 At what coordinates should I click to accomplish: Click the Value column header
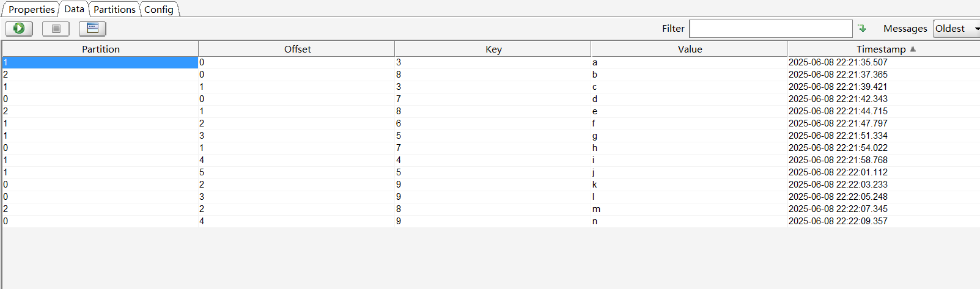690,49
